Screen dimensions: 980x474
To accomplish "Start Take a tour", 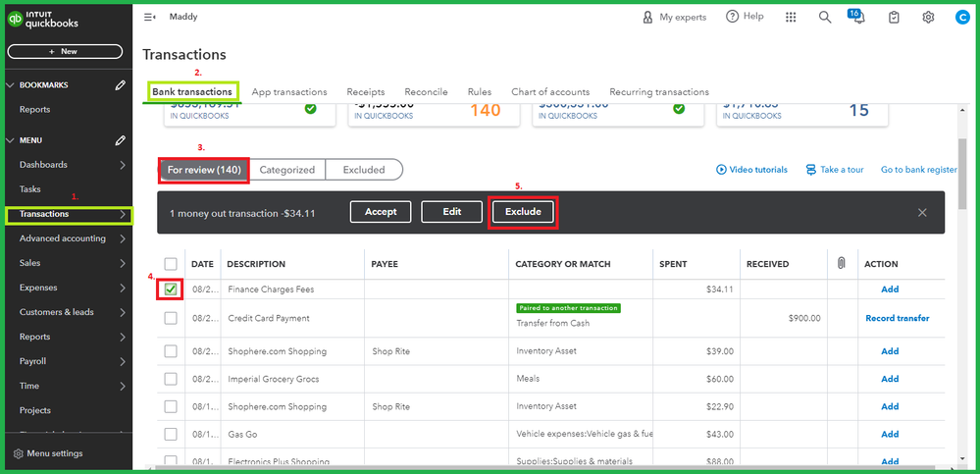I will (x=835, y=170).
